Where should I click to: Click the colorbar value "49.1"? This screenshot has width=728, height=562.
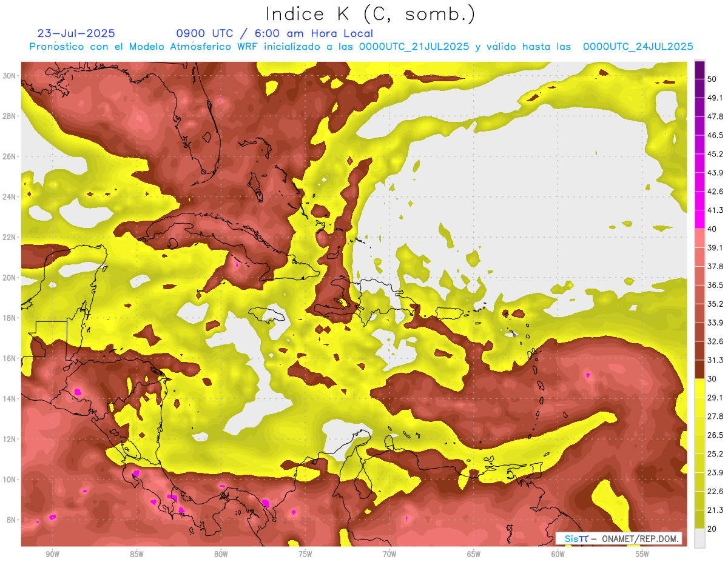[x=715, y=98]
